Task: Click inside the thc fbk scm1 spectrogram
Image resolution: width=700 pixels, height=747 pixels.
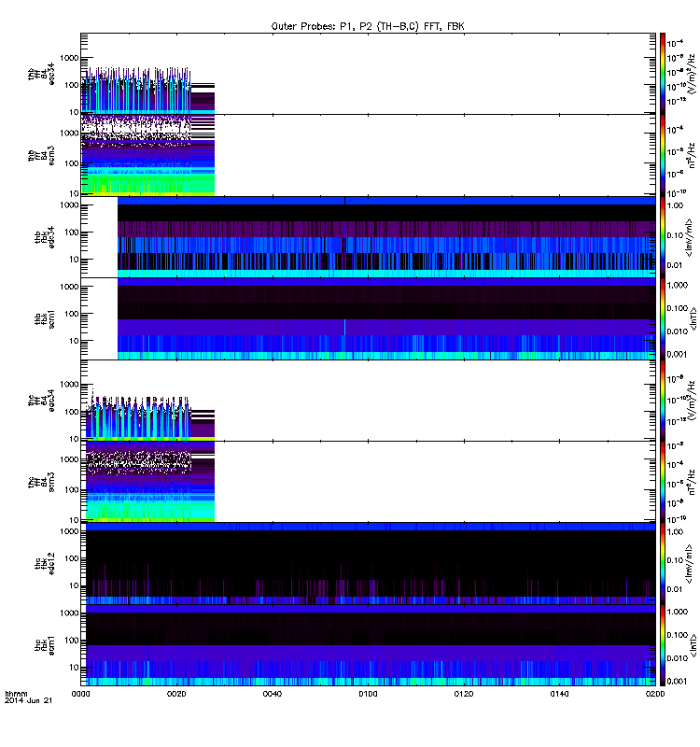Action: 371,645
